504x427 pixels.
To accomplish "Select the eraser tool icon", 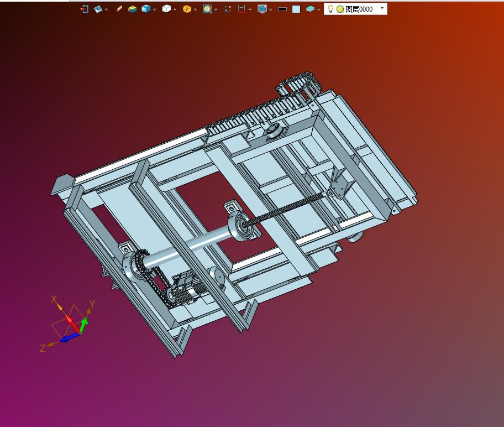I will coord(119,9).
